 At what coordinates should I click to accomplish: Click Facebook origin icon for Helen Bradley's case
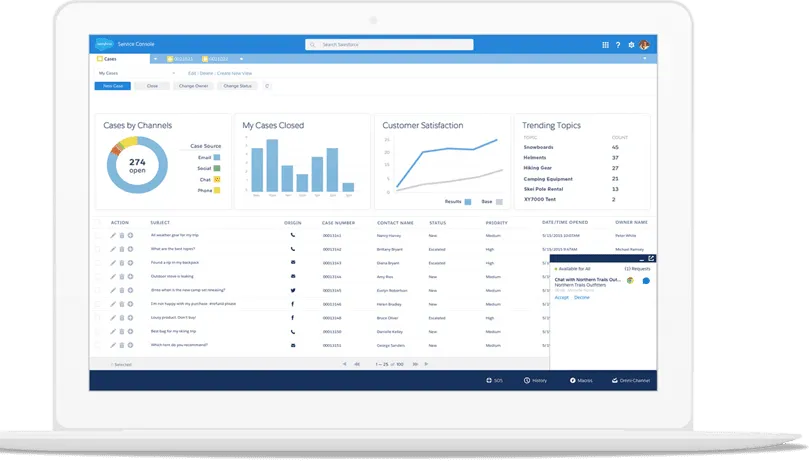293,304
